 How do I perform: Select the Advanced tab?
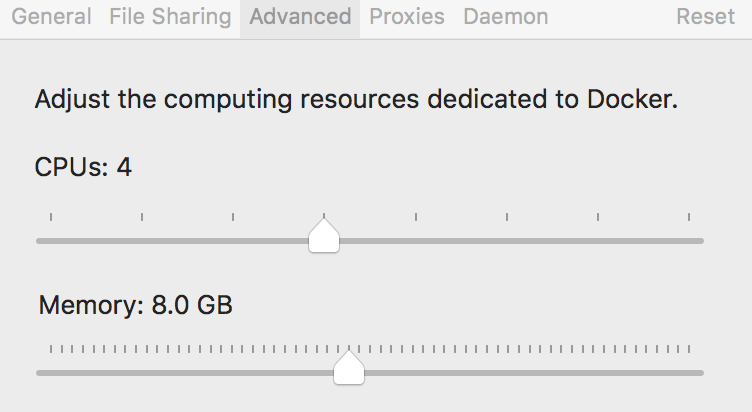coord(300,17)
